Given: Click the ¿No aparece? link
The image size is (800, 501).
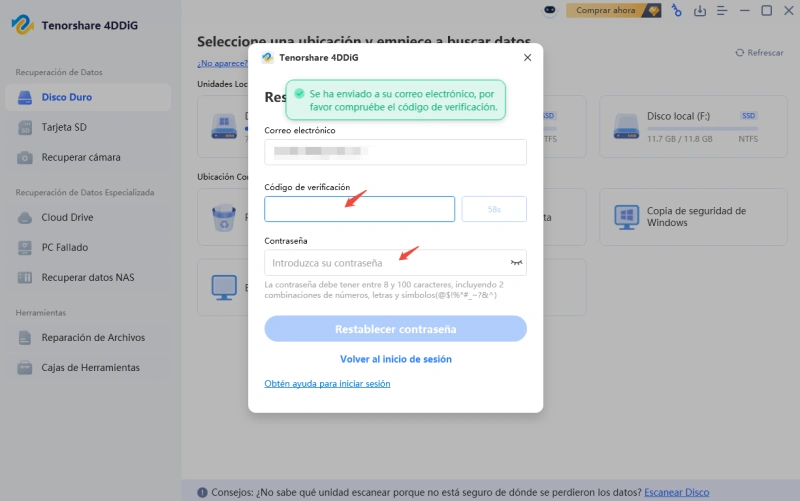Looking at the screenshot, I should click(222, 63).
